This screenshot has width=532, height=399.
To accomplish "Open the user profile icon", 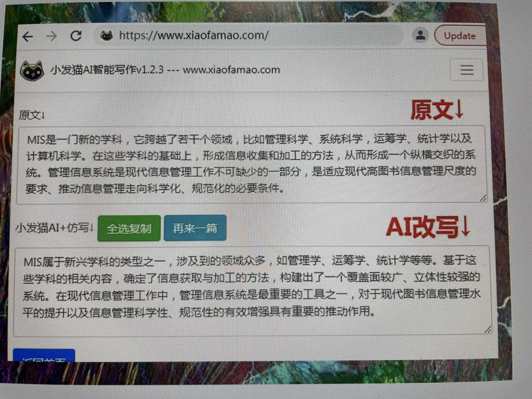I will tap(420, 36).
